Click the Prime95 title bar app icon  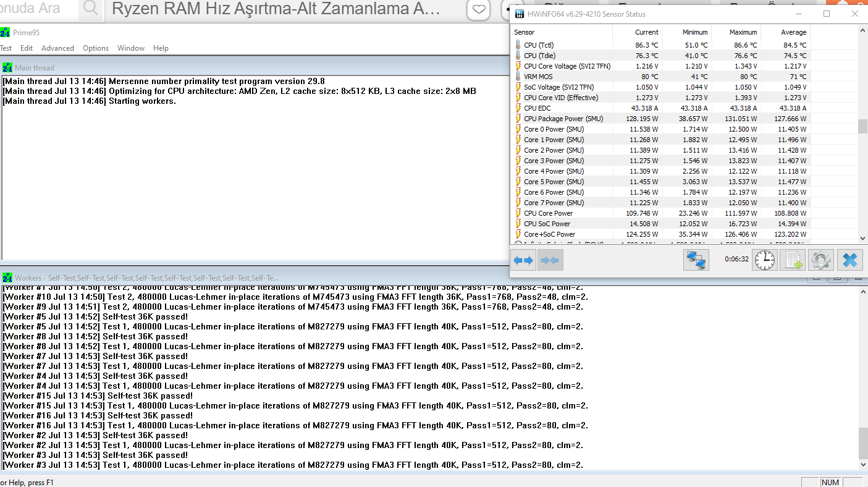click(x=6, y=33)
